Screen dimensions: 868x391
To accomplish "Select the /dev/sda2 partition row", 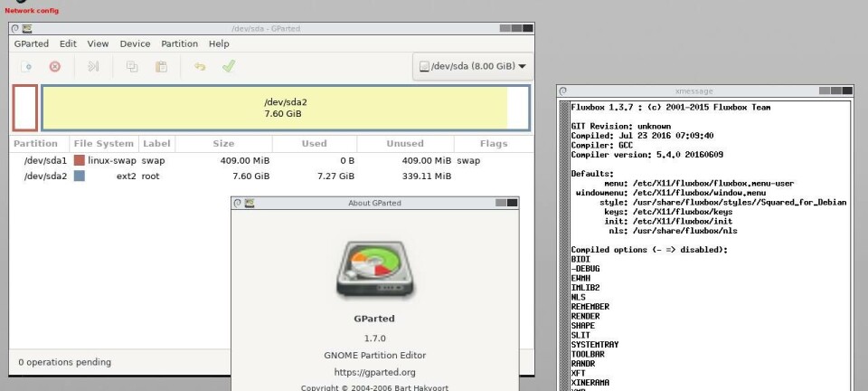I will click(x=271, y=176).
